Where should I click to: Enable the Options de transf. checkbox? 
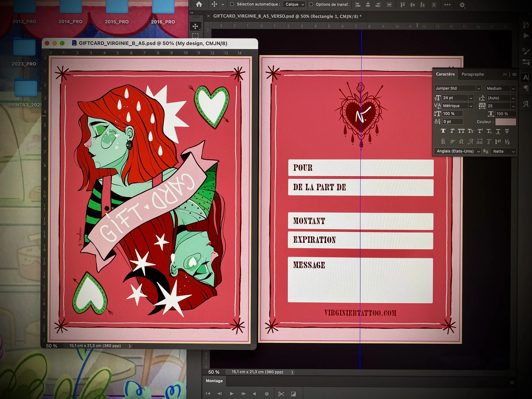[311, 4]
